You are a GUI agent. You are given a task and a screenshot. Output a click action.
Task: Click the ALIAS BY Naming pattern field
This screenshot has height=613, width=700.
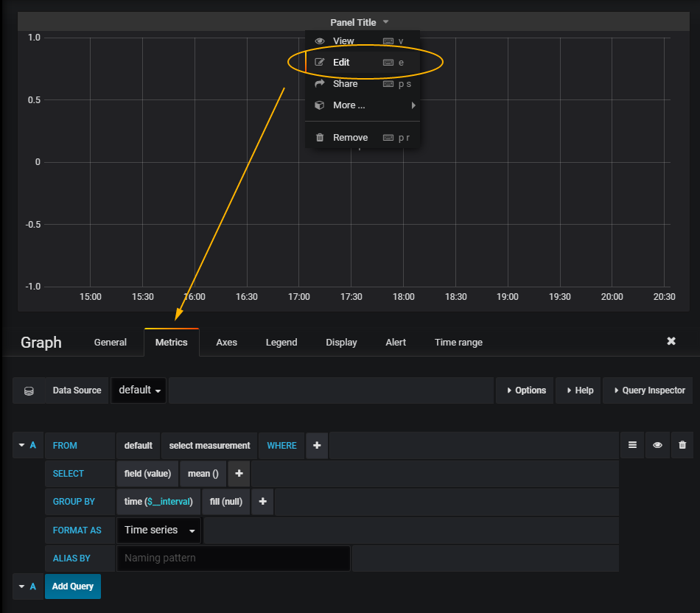(234, 558)
